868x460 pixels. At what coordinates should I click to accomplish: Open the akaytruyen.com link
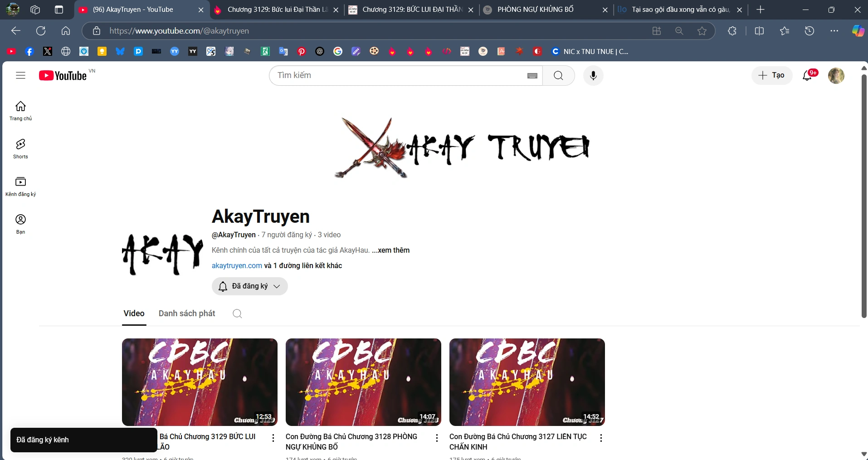[237, 266]
